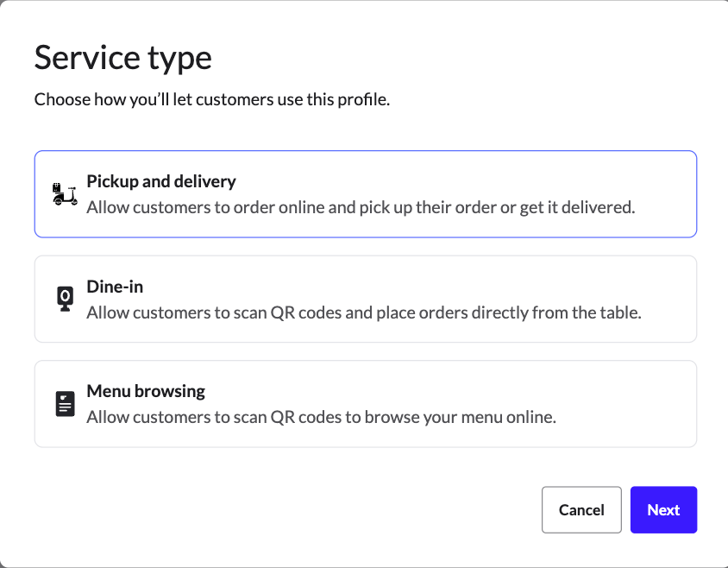Select the Pickup and delivery option
The height and width of the screenshot is (568, 728).
pos(364,193)
